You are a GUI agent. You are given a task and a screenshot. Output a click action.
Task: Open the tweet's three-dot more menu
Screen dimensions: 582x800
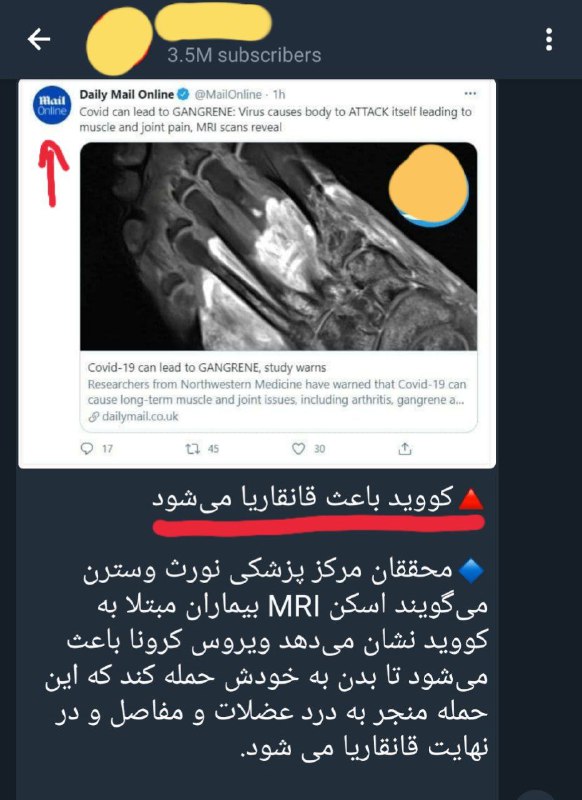(470, 93)
